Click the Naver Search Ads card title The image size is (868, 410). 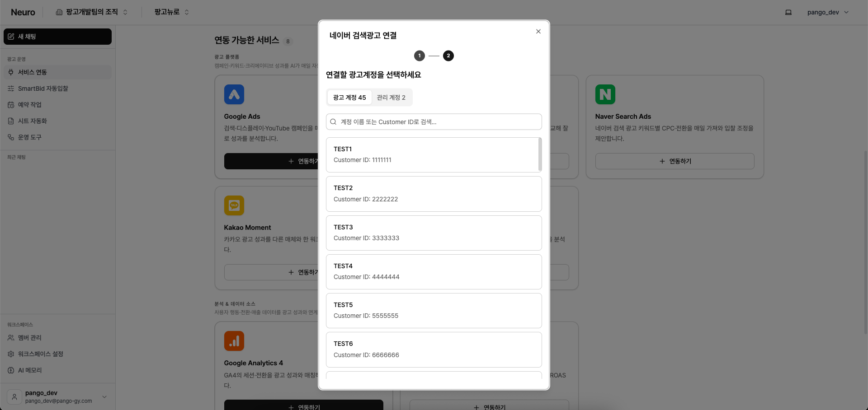coord(623,116)
